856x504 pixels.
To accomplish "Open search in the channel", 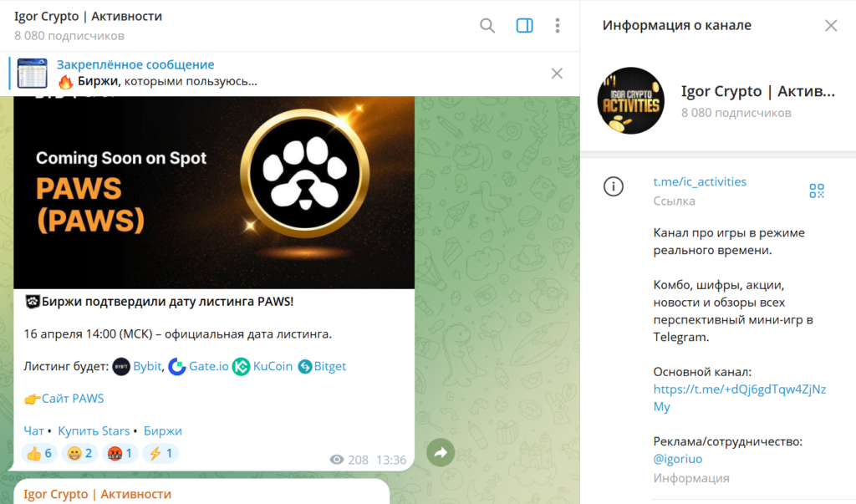I will (487, 26).
